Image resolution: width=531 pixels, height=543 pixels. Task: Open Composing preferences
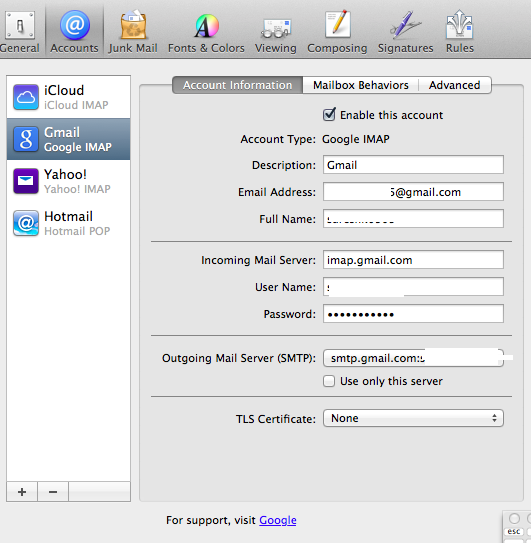(x=337, y=31)
